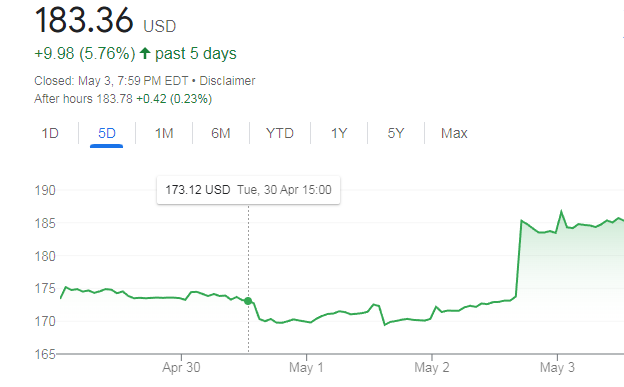This screenshot has width=624, height=387.
Task: Open the 6M chart view
Action: point(221,133)
